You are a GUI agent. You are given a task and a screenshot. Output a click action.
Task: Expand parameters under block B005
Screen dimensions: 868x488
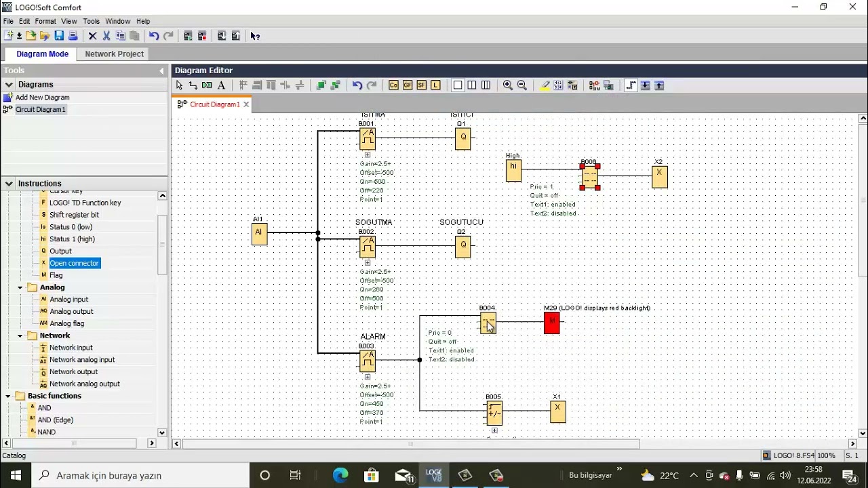[494, 430]
